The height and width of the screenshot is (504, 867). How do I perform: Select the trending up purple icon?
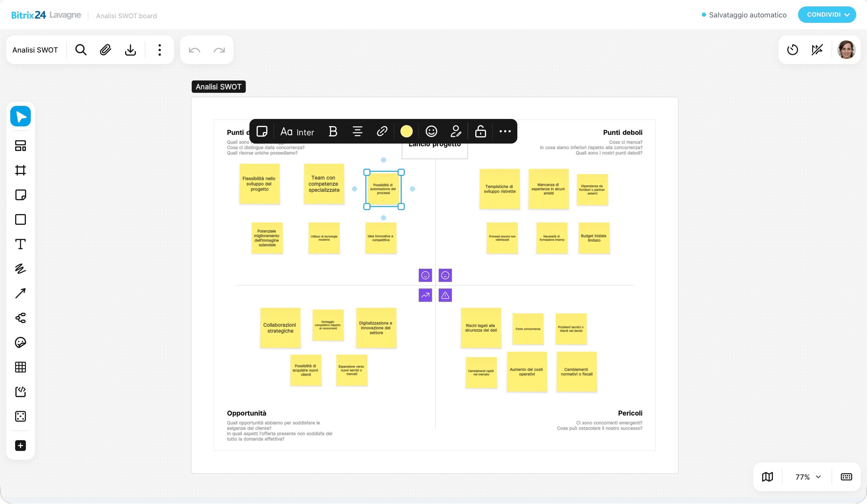click(425, 295)
